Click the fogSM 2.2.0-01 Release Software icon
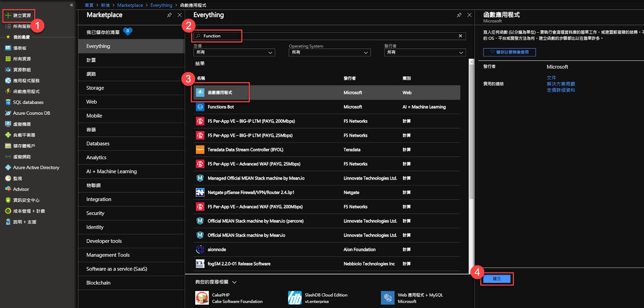 [200, 264]
